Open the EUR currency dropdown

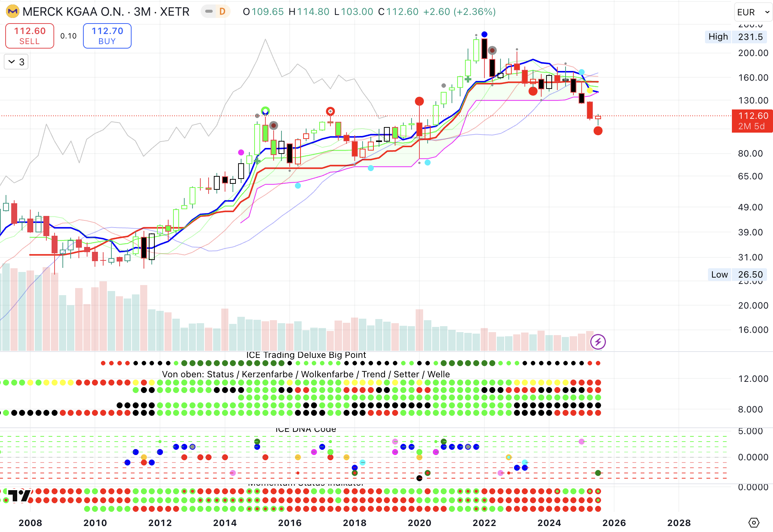pos(753,12)
